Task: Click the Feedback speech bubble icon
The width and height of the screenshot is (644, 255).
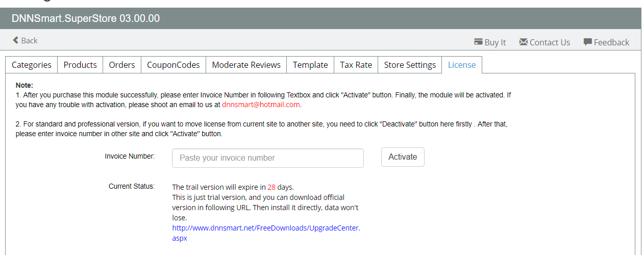Action: click(587, 42)
